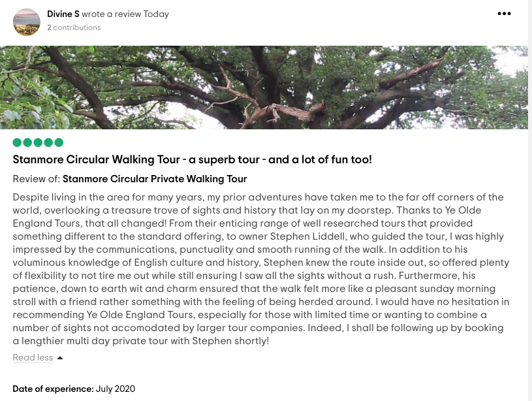Collapse review using arrow beside Read less

coord(60,358)
